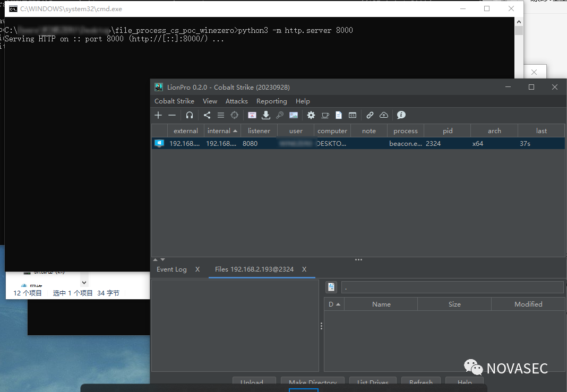This screenshot has width=567, height=392.
Task: Switch to pivot graph view icon
Action: point(207,115)
